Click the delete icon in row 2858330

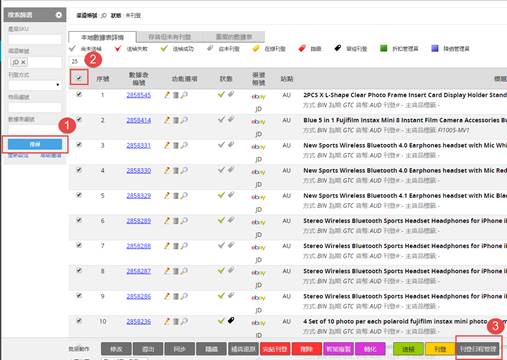176,170
